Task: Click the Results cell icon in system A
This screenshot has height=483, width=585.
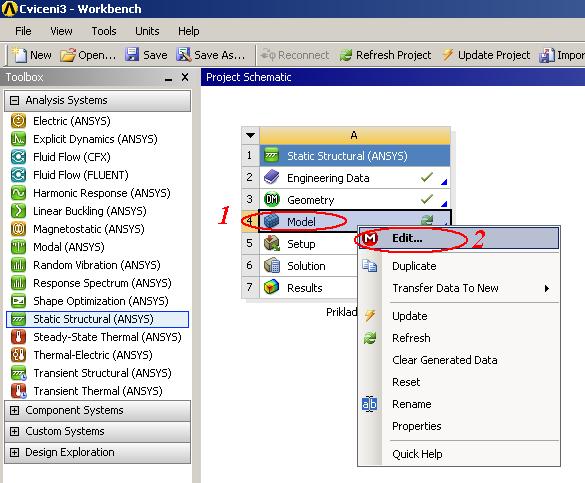Action: 272,287
